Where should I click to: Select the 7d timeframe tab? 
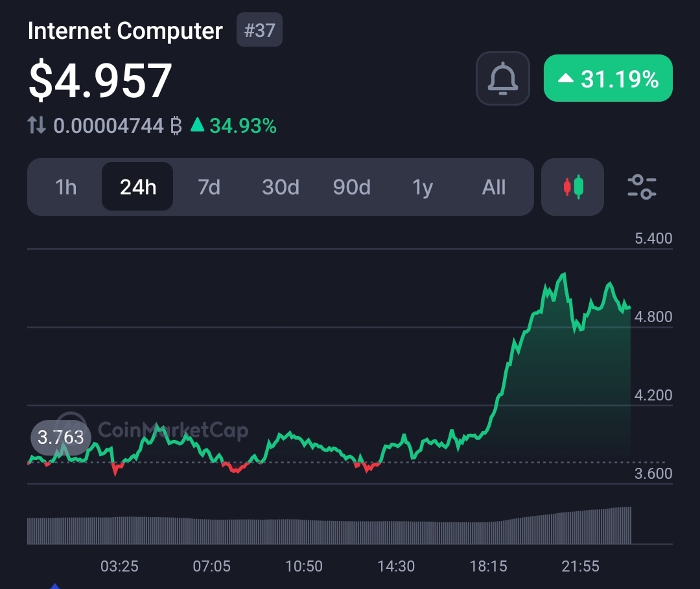click(209, 187)
